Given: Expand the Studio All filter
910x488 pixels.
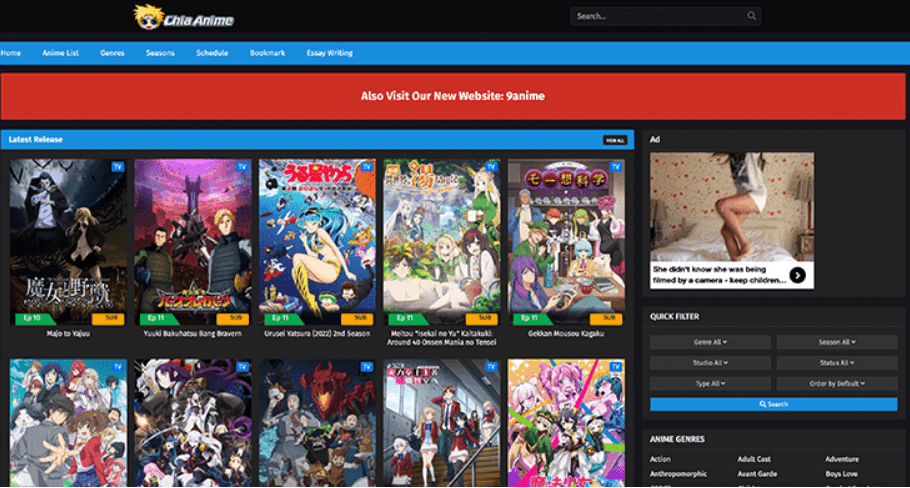Looking at the screenshot, I should 710,363.
